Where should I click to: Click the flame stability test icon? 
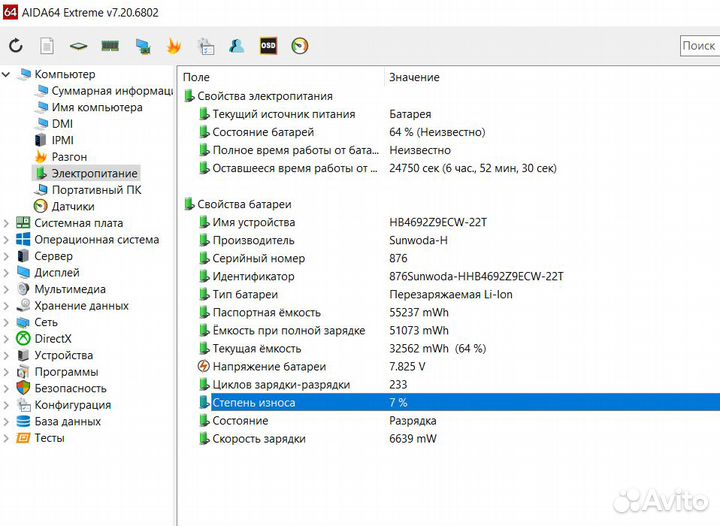point(174,46)
